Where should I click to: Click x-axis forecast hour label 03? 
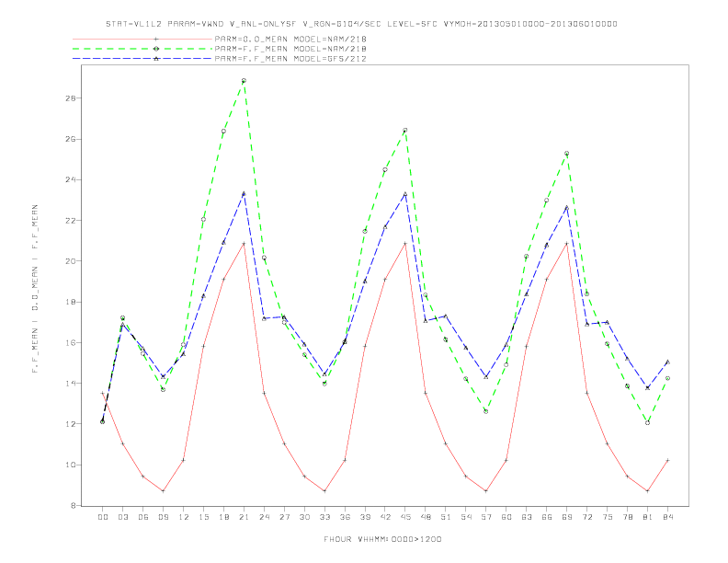click(122, 517)
